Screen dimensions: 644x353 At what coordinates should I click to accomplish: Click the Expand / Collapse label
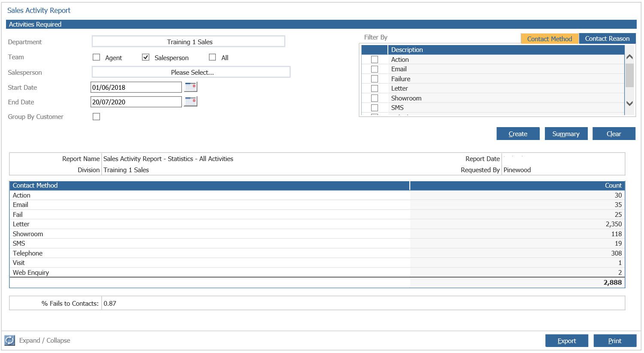point(45,341)
